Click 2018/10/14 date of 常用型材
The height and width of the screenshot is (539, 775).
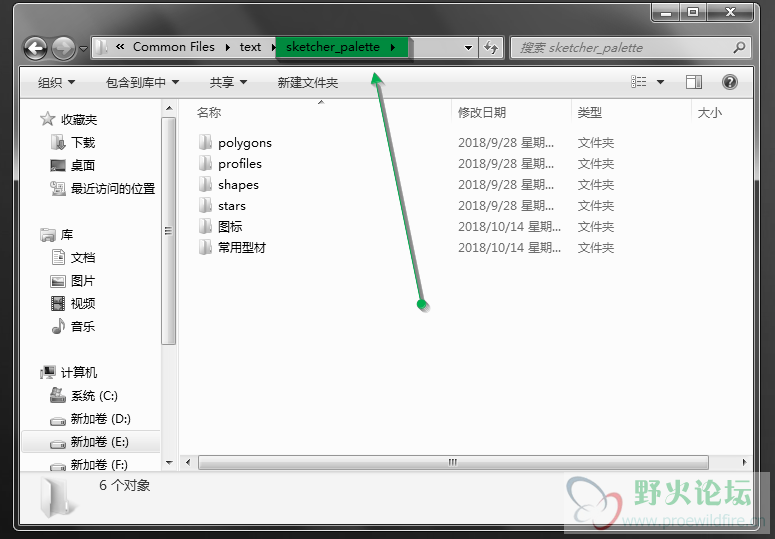pyautogui.click(x=509, y=248)
